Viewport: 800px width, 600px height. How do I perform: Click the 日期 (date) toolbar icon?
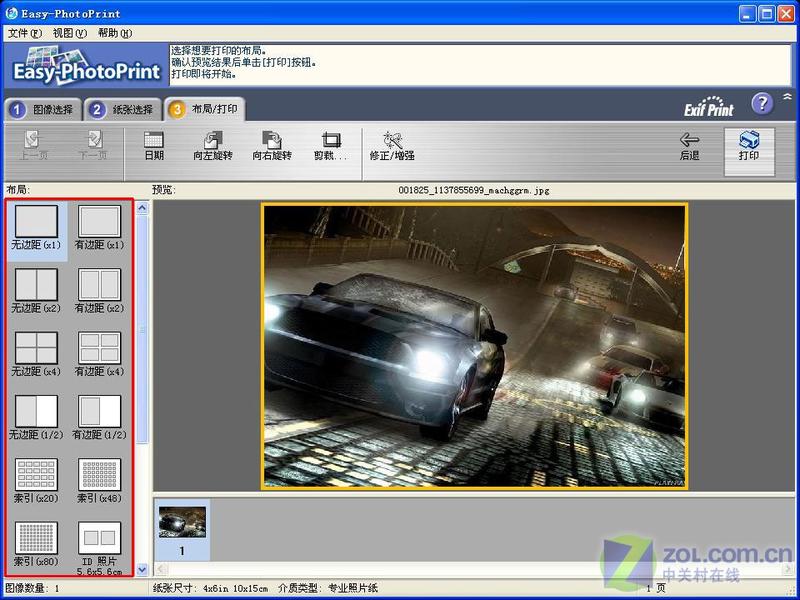[x=154, y=146]
